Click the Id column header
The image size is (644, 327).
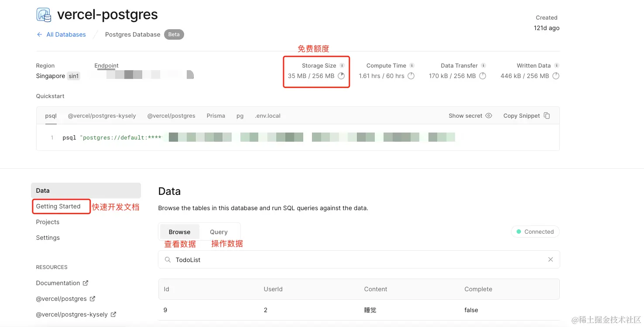pos(166,289)
